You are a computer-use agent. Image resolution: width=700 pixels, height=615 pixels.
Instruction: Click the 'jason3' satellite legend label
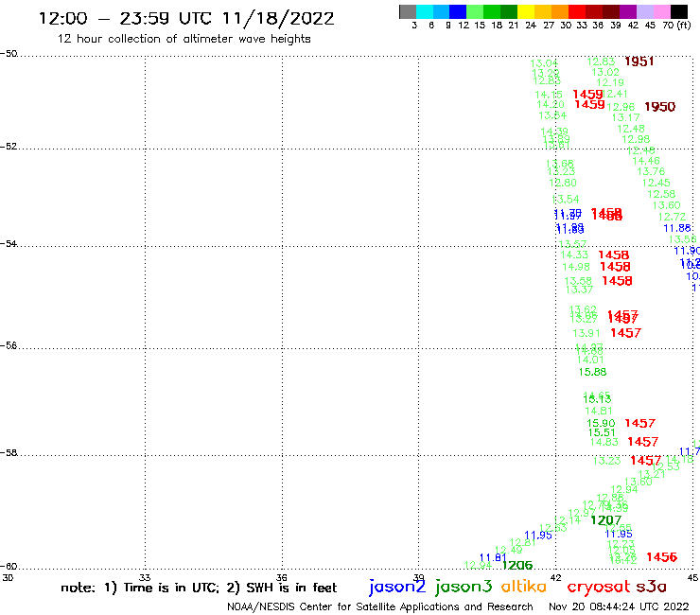tap(464, 588)
